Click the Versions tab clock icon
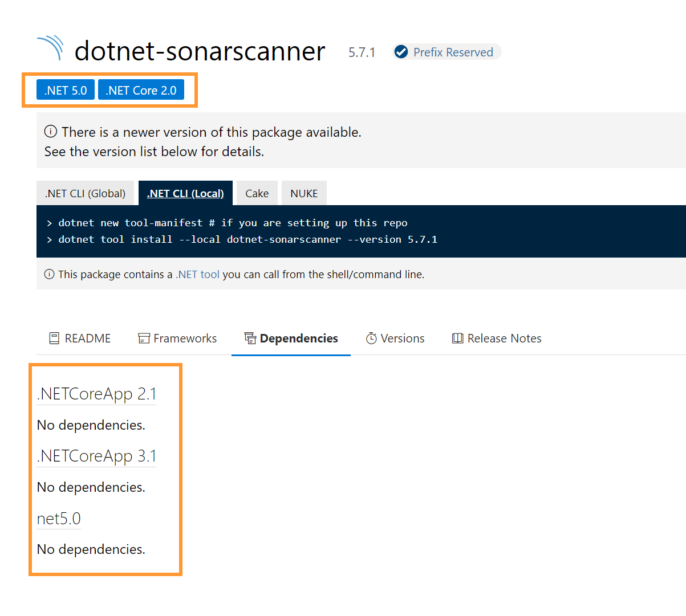Image resolution: width=686 pixels, height=616 pixels. (x=371, y=338)
